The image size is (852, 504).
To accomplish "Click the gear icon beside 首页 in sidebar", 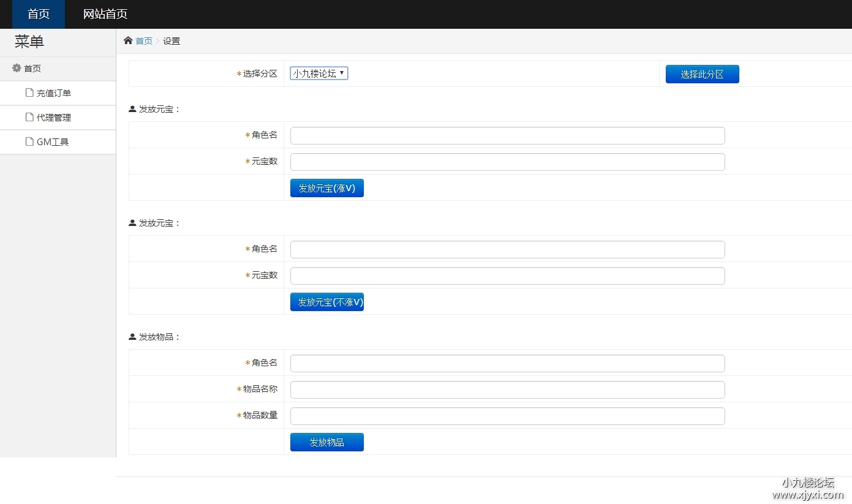I will [17, 68].
